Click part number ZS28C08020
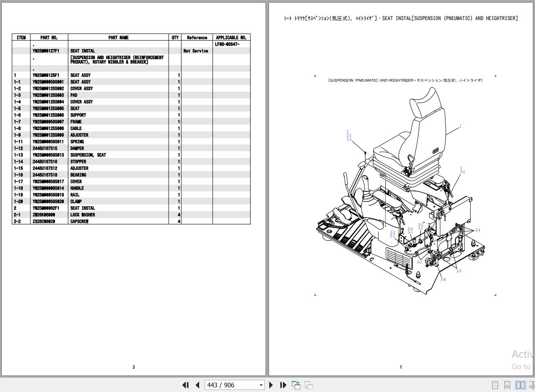This screenshot has width=535, height=392. click(x=44, y=221)
